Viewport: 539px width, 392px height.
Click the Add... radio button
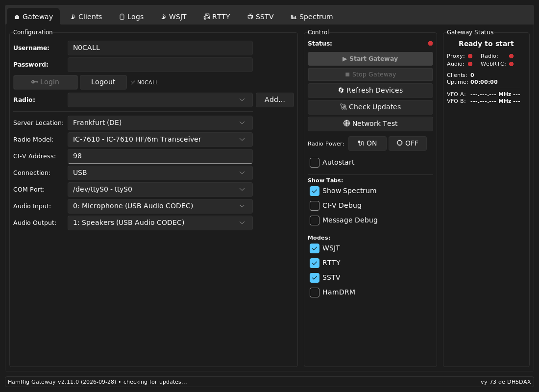[275, 100]
